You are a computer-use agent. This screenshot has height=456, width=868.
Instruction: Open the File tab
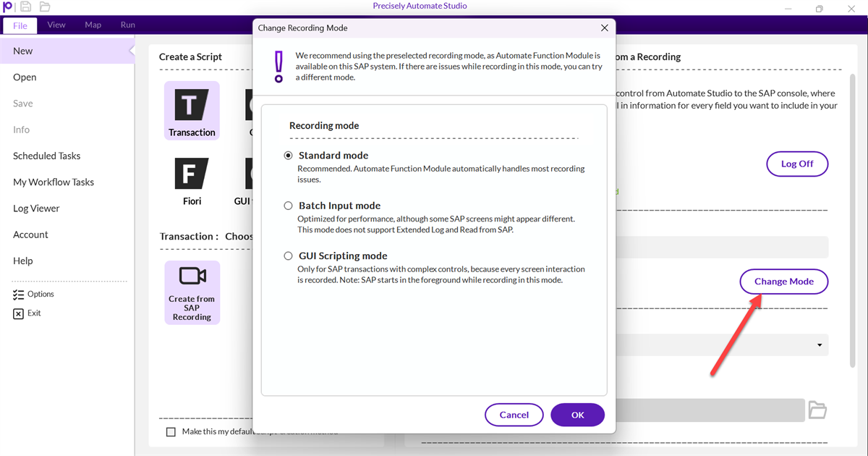[20, 25]
